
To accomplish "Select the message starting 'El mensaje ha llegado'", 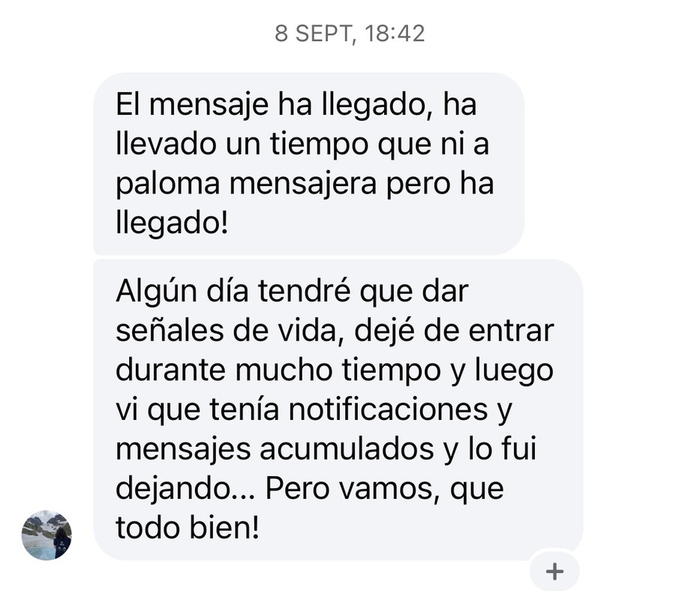I will (x=308, y=163).
